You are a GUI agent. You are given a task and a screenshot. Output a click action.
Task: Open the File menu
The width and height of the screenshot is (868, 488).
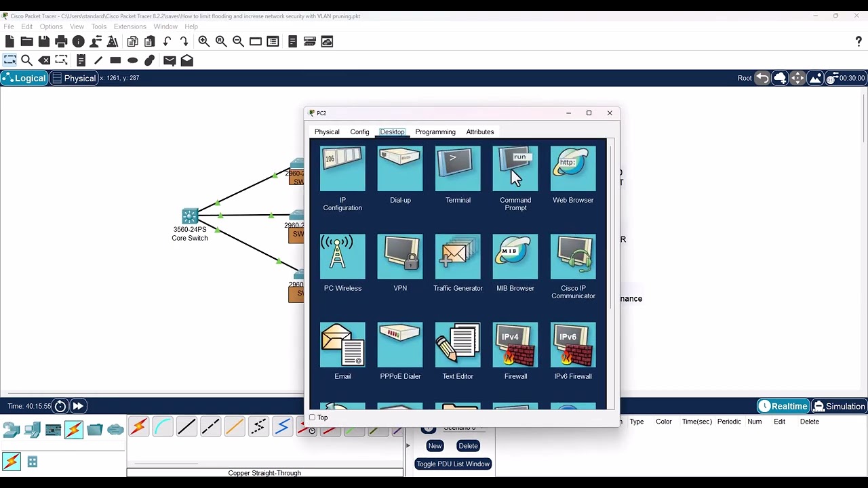click(x=9, y=27)
